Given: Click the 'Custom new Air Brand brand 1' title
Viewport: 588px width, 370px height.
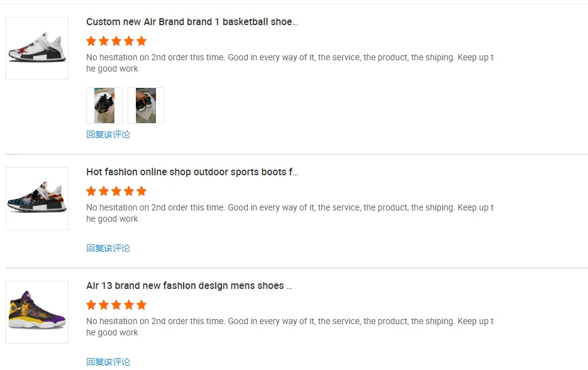Looking at the screenshot, I should (192, 22).
